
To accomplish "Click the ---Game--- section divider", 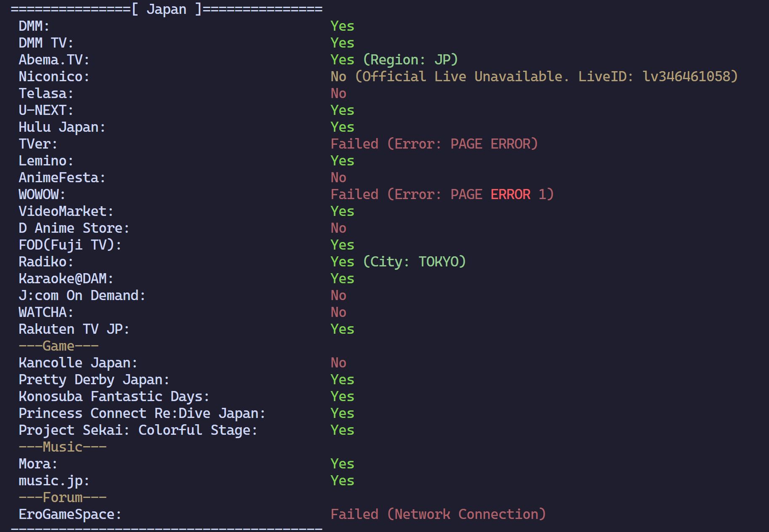I will point(59,346).
